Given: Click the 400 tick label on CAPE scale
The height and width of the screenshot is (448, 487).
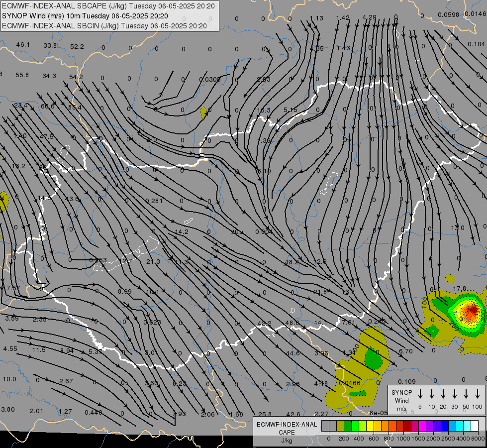Looking at the screenshot, I should [x=359, y=439].
